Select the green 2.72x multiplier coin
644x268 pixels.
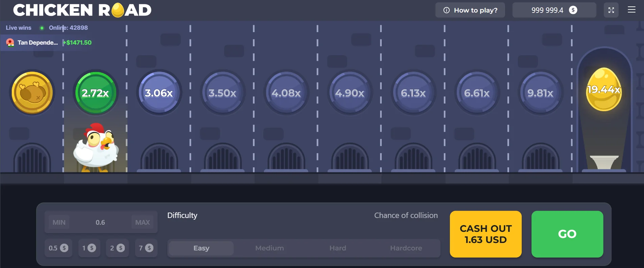coord(96,93)
